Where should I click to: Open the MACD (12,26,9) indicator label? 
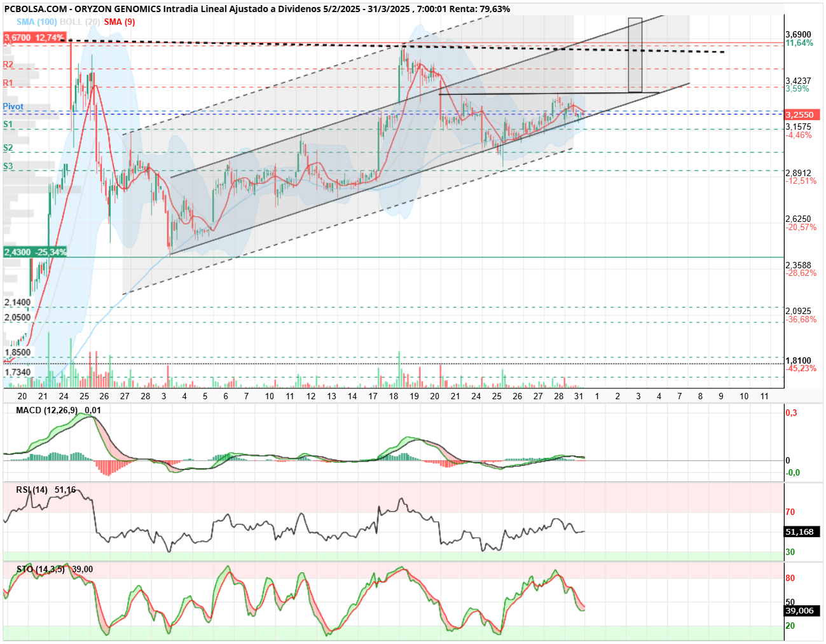pyautogui.click(x=47, y=411)
